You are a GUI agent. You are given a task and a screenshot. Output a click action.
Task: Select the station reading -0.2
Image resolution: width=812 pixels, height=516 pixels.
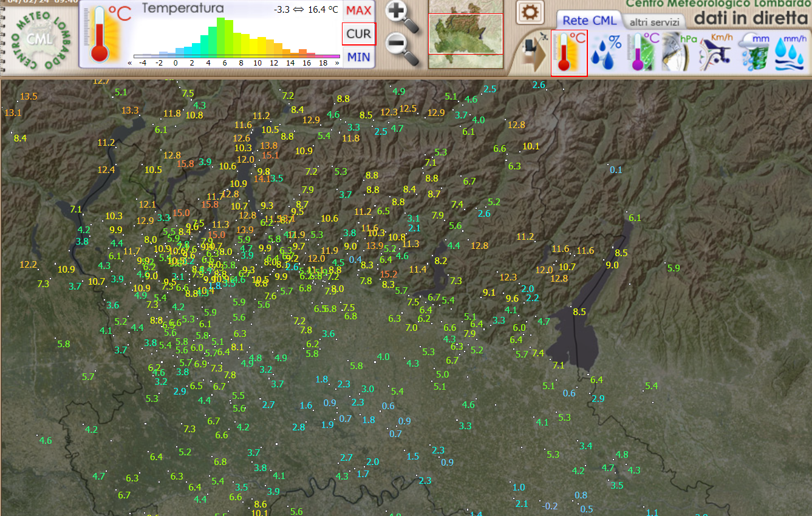[550, 506]
